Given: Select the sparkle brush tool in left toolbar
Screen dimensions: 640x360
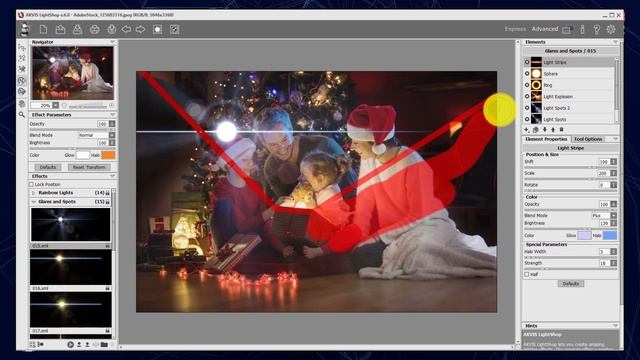Looking at the screenshot, I should 22,69.
